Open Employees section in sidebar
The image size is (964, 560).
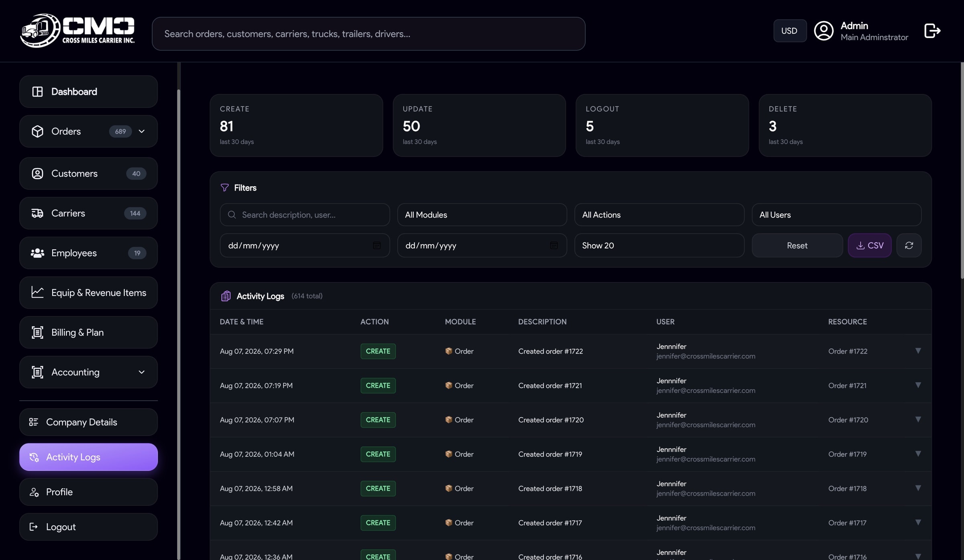pyautogui.click(x=88, y=253)
